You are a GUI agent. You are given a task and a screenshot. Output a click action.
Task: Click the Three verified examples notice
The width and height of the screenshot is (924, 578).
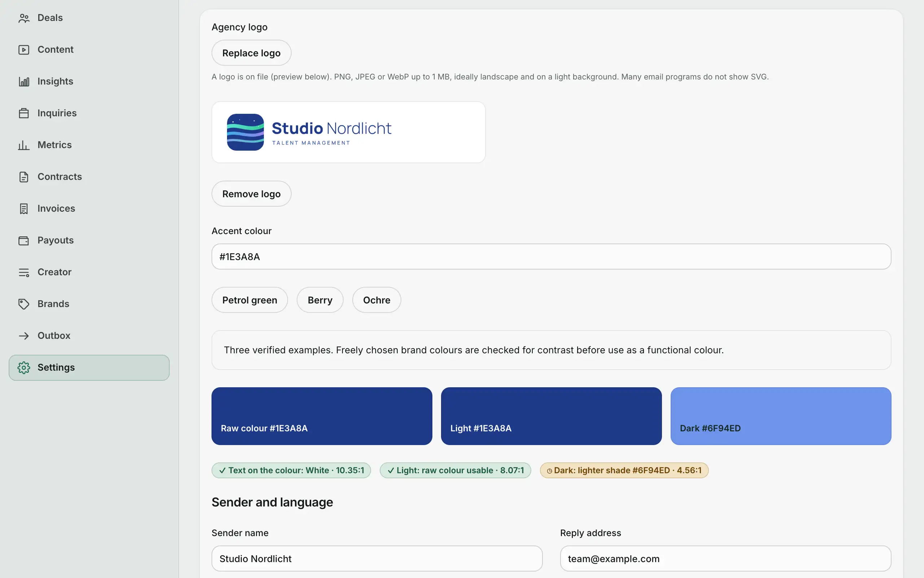coord(551,350)
